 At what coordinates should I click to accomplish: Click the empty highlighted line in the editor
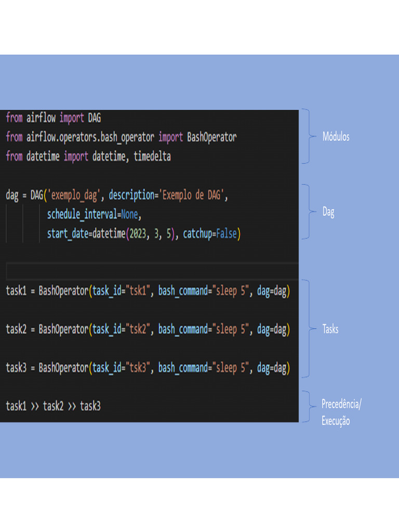coord(151,271)
